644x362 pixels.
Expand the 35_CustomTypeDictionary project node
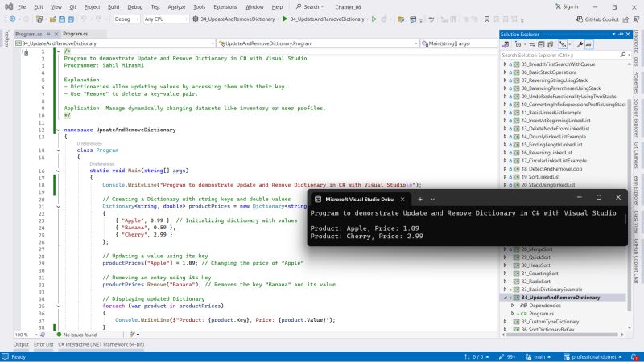(505, 320)
